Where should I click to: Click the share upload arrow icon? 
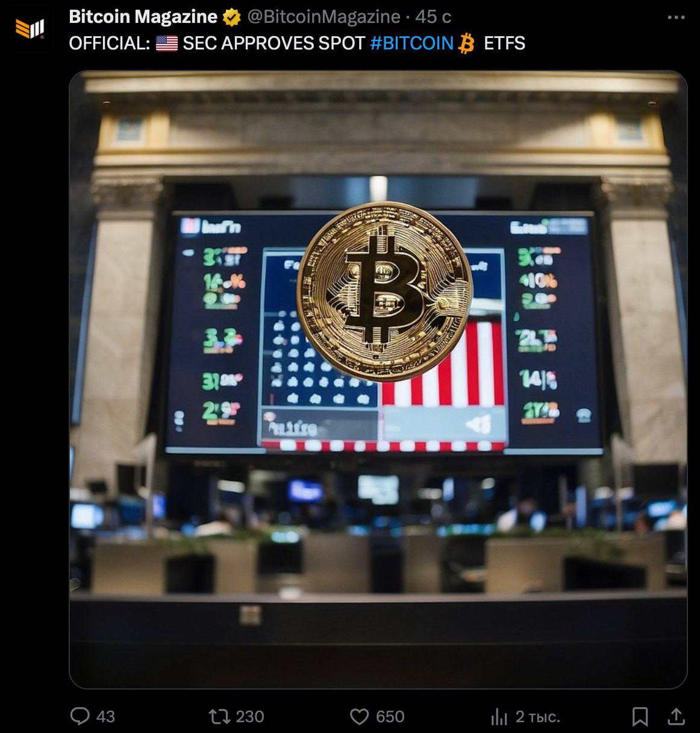677,716
